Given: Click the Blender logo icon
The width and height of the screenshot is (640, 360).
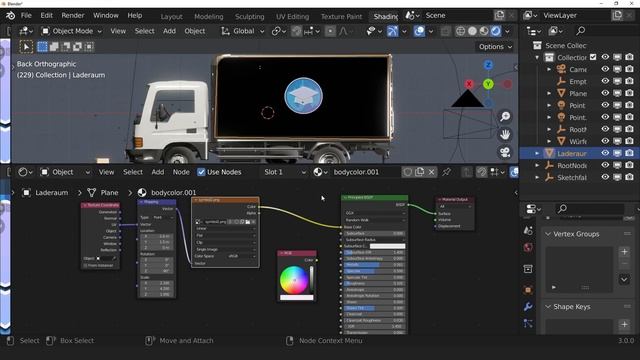Looking at the screenshot, I should click(10, 16).
